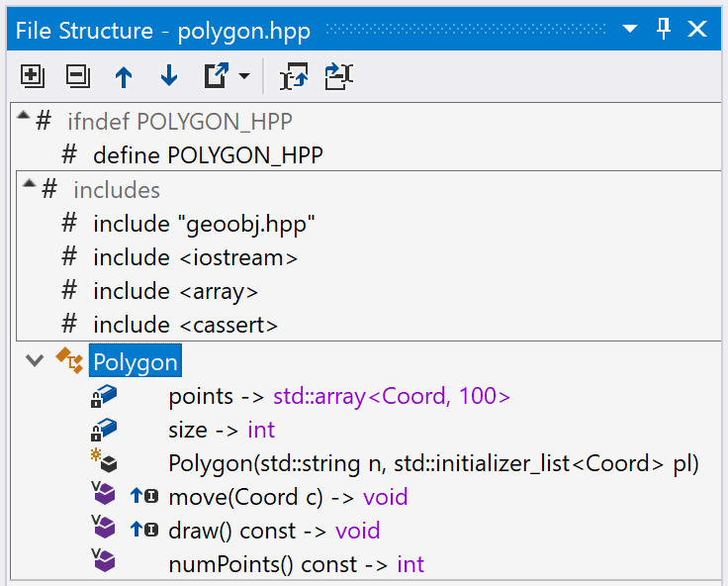Toggle auto-hide pin for File Structure panel

coord(664,29)
